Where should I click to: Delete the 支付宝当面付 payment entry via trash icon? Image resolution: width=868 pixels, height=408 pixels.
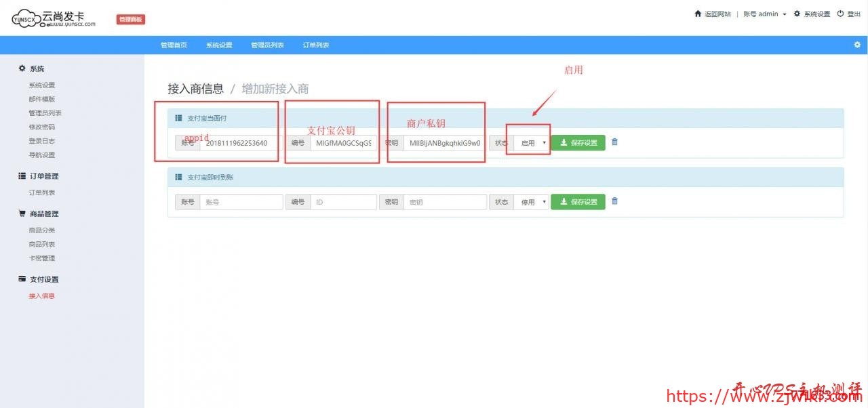(x=614, y=142)
